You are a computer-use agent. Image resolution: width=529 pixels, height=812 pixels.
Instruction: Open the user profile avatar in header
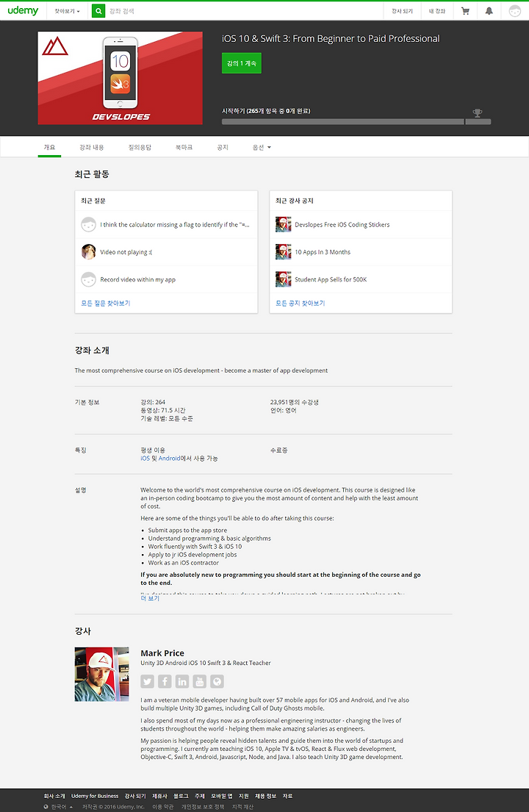[514, 11]
